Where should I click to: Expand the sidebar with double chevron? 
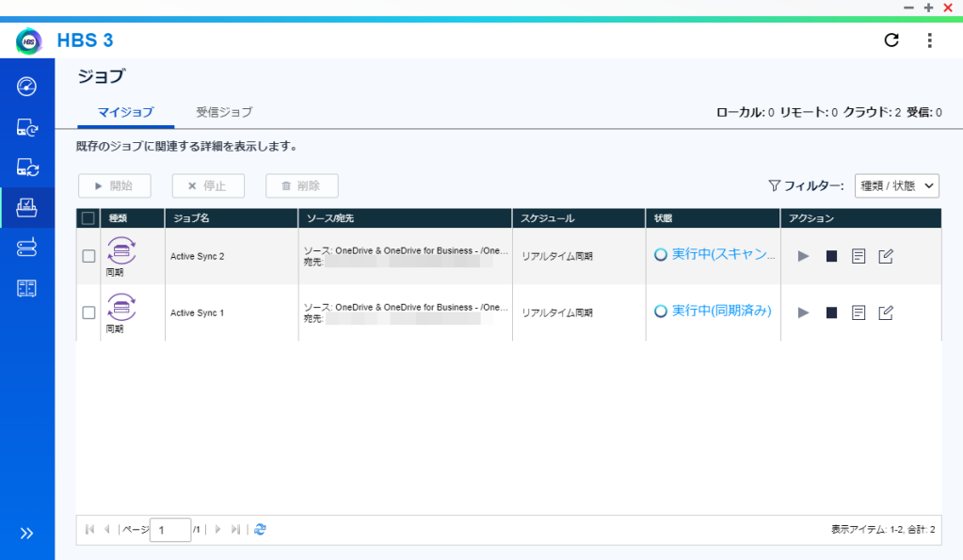pos(26,533)
